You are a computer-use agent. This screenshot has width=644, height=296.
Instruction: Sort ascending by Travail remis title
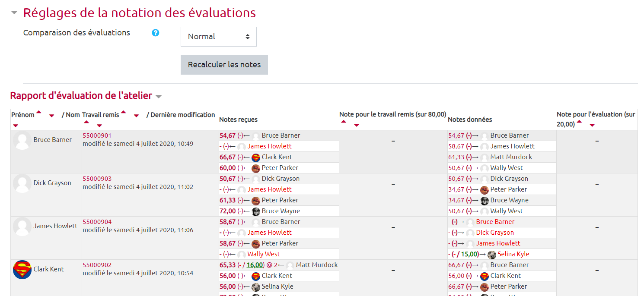pyautogui.click(x=123, y=113)
